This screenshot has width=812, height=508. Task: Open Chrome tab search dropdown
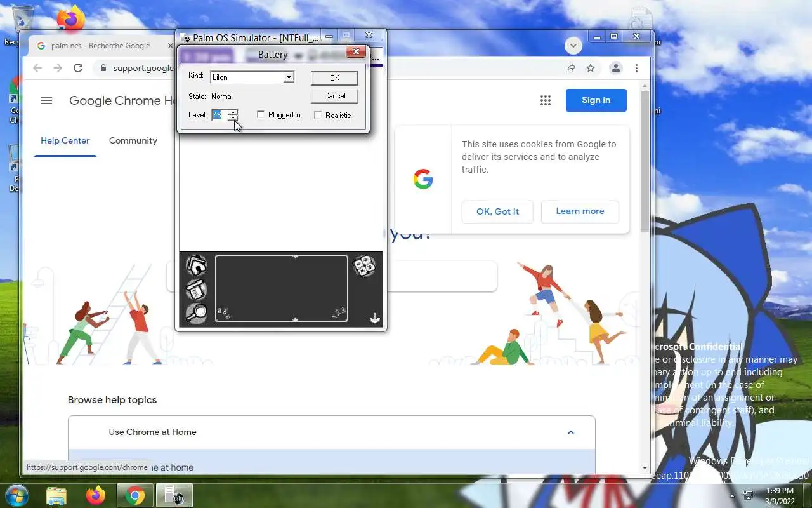(573, 46)
